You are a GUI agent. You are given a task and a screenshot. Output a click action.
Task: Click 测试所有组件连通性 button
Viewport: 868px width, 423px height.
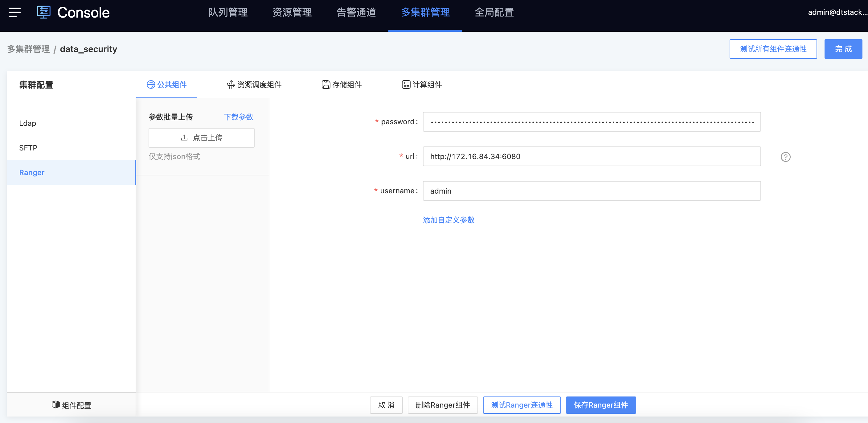[773, 49]
